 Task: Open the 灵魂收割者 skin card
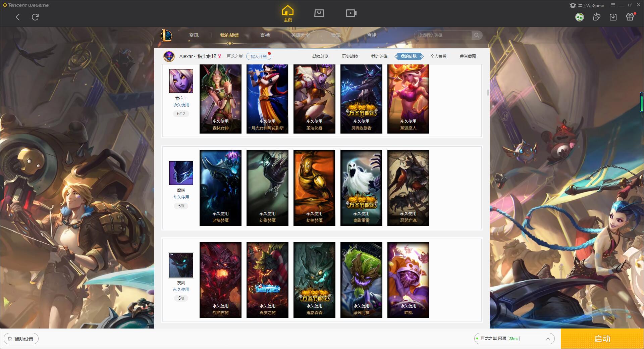361,99
